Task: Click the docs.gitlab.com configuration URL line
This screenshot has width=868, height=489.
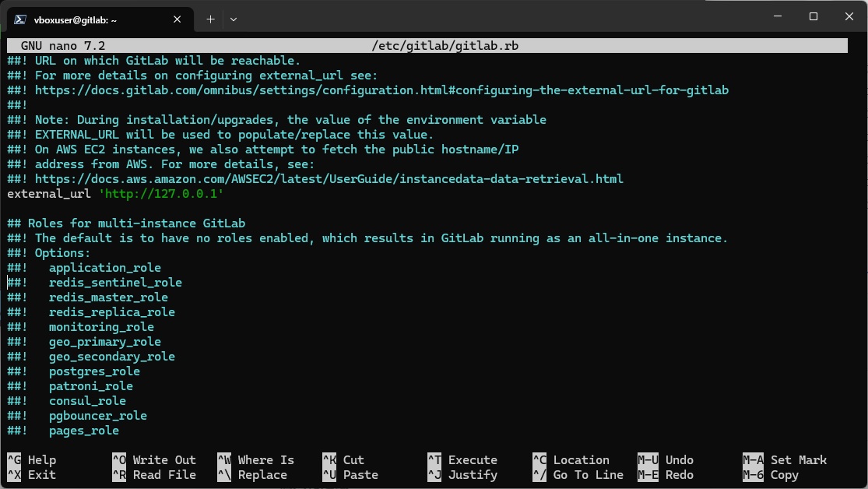Action: click(x=367, y=90)
